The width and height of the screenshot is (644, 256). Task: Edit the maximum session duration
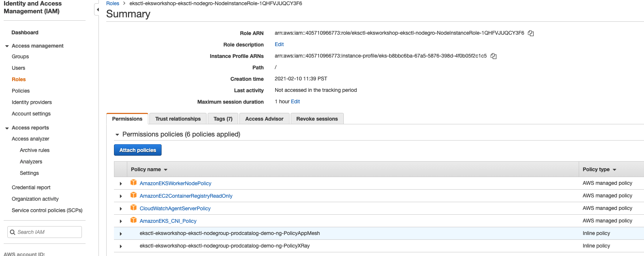pyautogui.click(x=295, y=101)
